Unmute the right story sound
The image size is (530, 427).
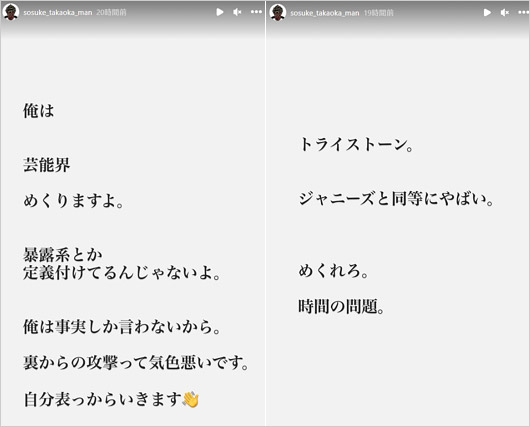click(505, 13)
